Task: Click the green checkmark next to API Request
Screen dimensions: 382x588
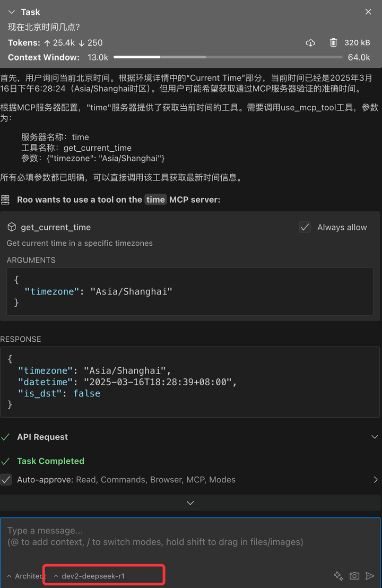Action: (x=7, y=437)
